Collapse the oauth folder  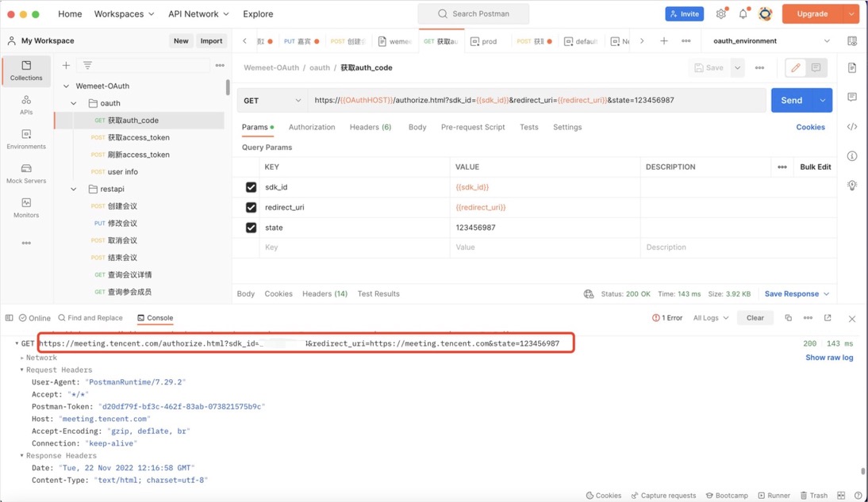74,104
